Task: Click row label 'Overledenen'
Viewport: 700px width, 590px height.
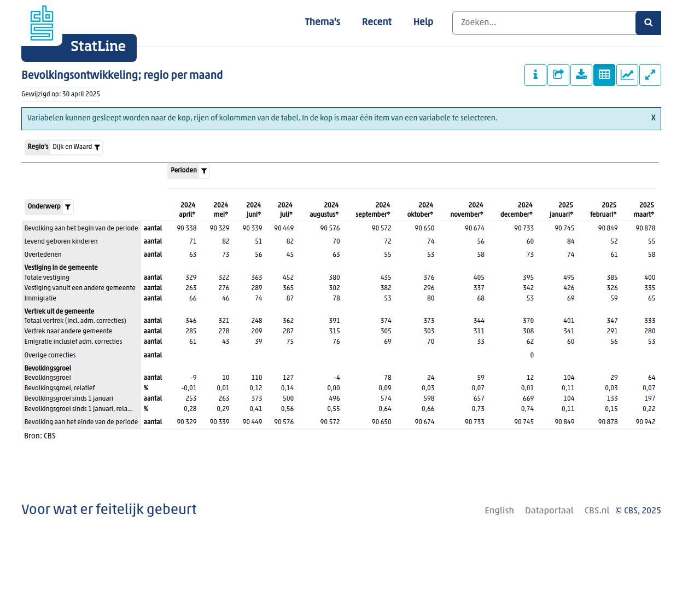Action: tap(43, 254)
